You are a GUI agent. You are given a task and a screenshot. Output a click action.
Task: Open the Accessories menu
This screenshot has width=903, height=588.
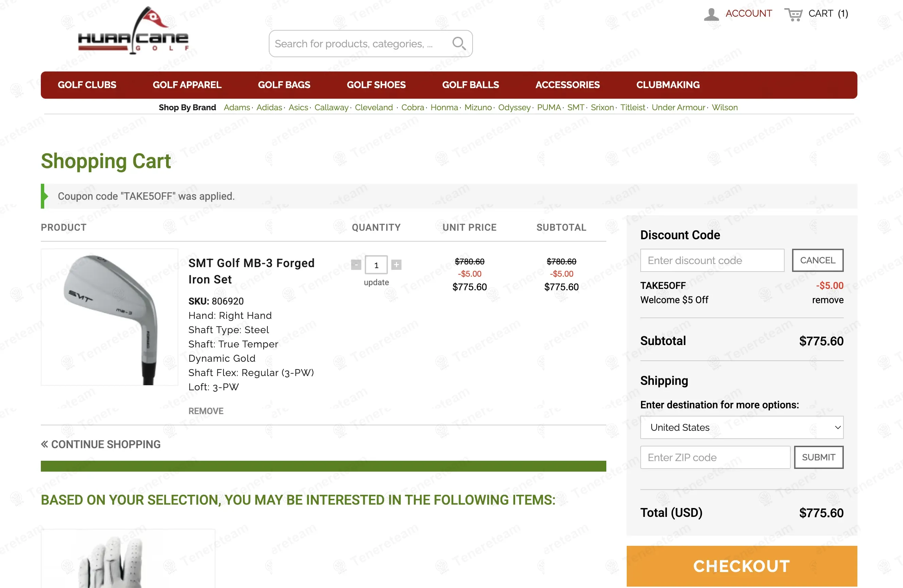point(568,85)
